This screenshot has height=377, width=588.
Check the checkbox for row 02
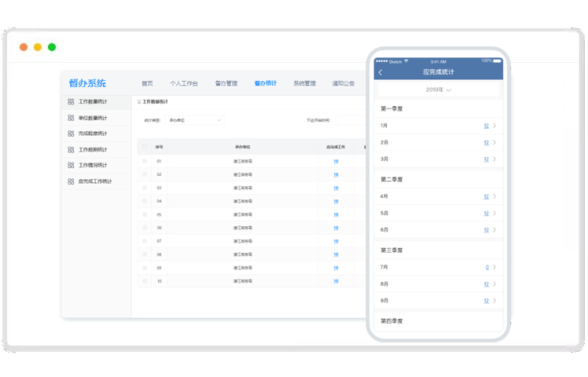pos(145,174)
